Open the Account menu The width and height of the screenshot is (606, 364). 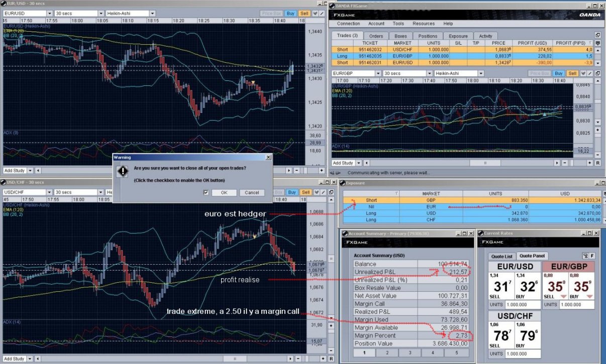pyautogui.click(x=376, y=24)
